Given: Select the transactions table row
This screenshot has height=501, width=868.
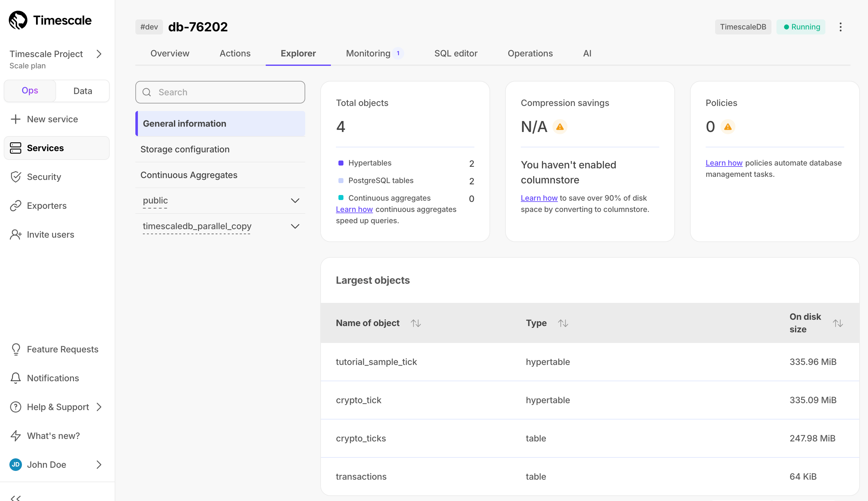Looking at the screenshot, I should pos(589,476).
